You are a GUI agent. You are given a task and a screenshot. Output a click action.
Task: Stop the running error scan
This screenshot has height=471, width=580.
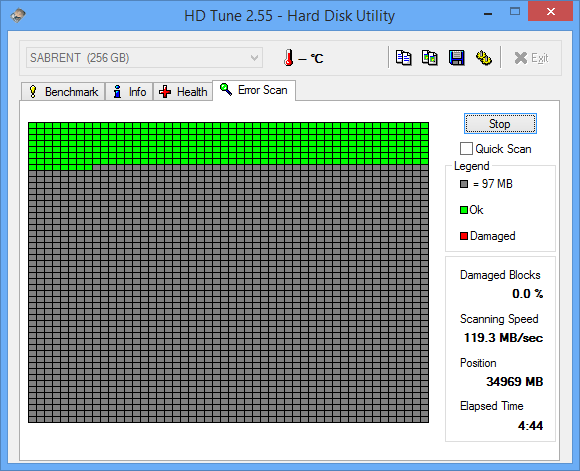(500, 124)
